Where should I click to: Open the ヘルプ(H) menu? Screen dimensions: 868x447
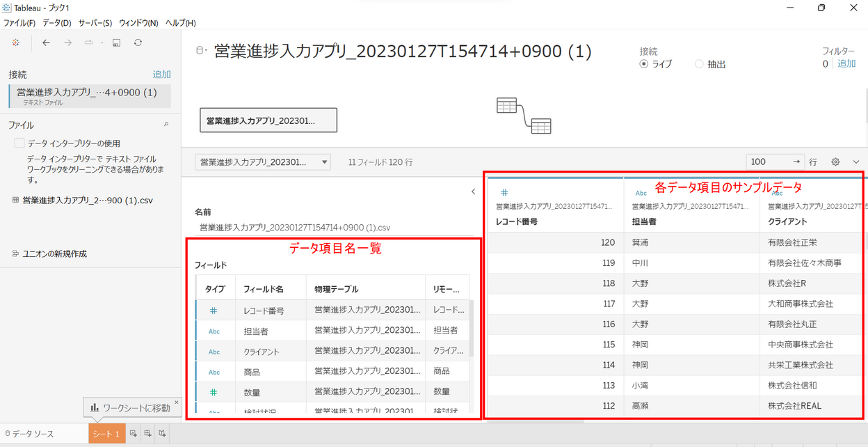[x=180, y=23]
